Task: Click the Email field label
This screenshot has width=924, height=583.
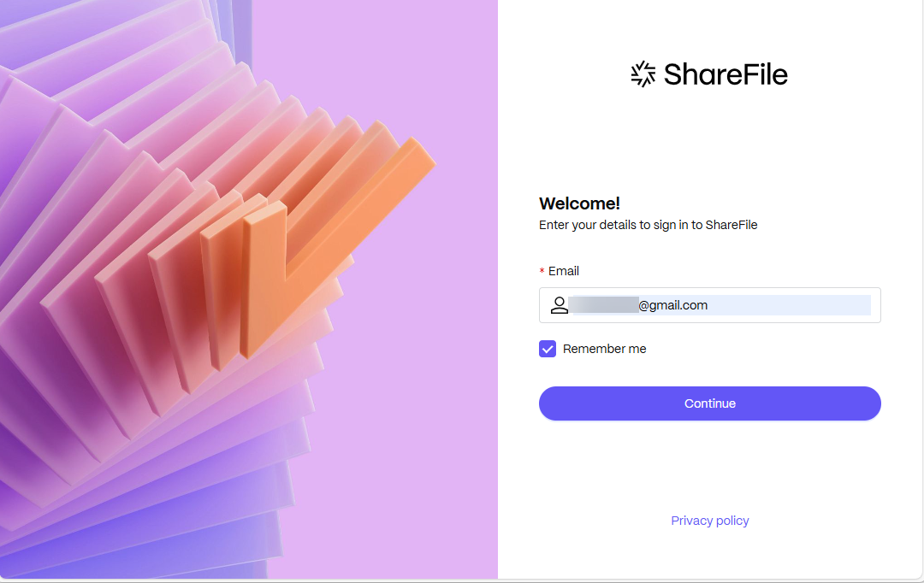Action: coord(563,271)
